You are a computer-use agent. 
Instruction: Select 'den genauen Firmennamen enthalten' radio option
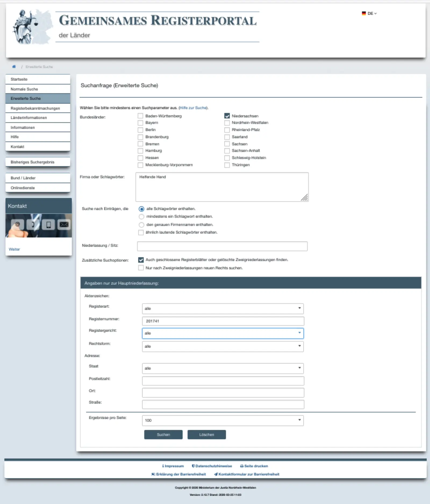pyautogui.click(x=141, y=225)
